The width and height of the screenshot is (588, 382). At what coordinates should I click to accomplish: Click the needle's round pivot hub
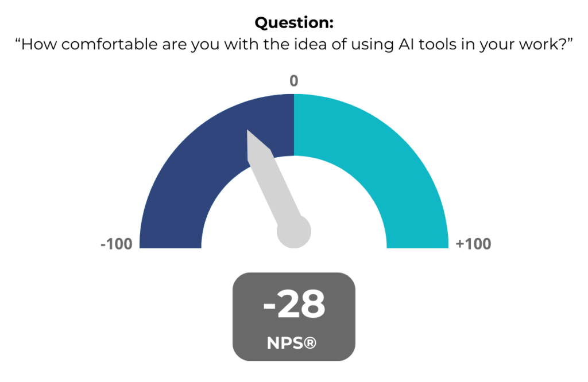(294, 232)
